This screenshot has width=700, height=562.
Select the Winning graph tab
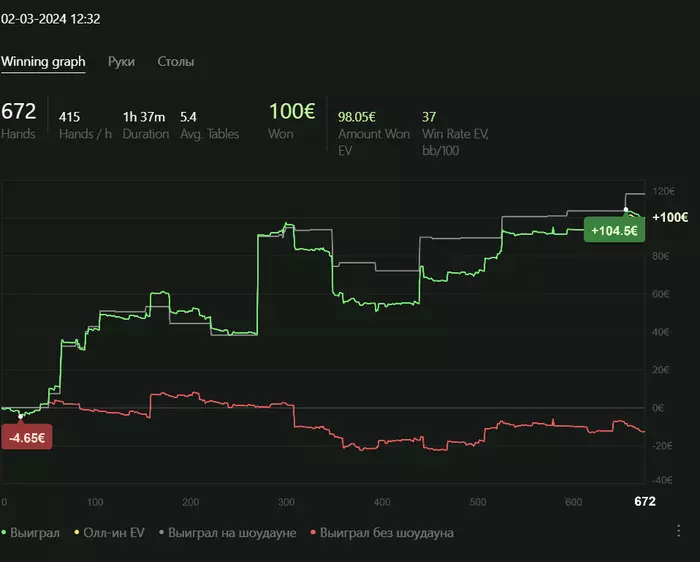point(43,61)
